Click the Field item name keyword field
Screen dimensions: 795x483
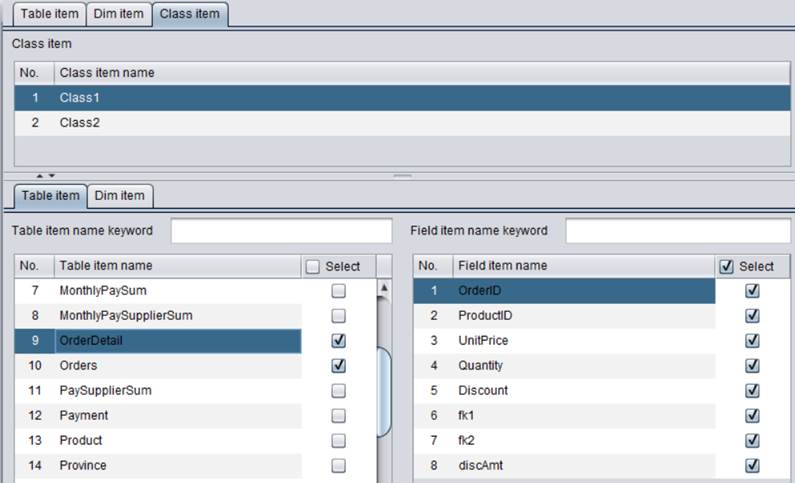coord(678,231)
